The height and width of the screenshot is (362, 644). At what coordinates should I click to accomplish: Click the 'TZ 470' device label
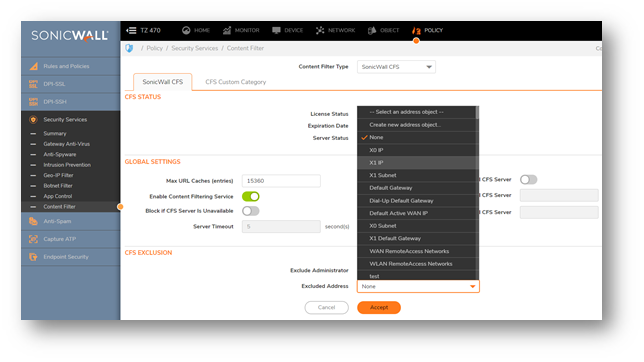pos(150,30)
